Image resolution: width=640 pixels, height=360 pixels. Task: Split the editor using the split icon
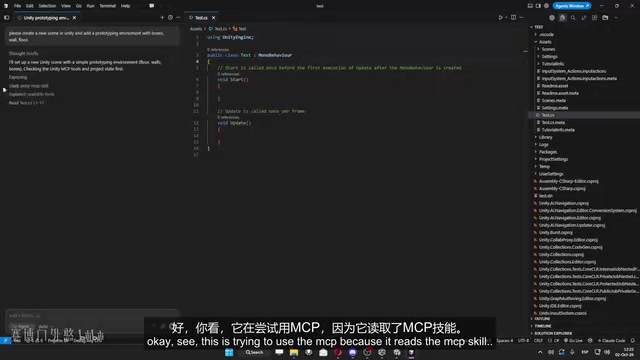click(x=513, y=18)
